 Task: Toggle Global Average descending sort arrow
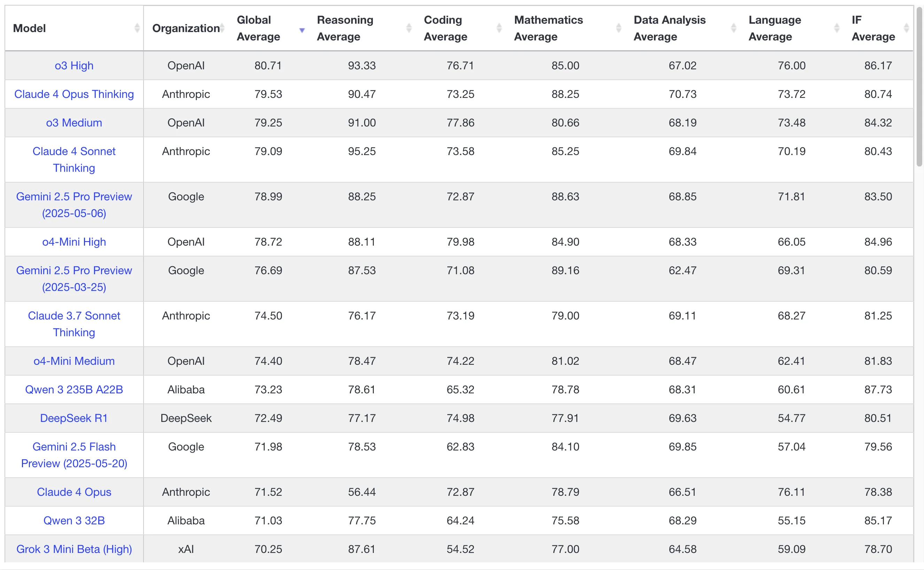302,30
